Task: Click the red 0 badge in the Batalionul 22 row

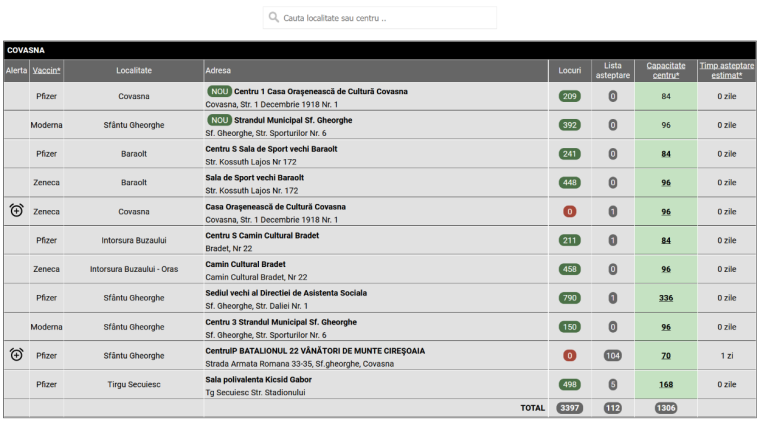Action: click(569, 355)
